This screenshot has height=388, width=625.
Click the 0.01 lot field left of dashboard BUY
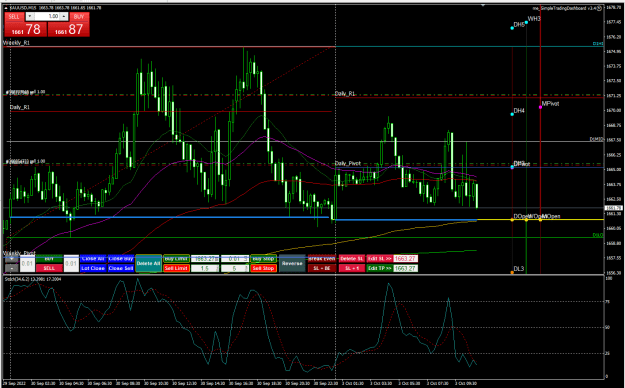click(27, 264)
